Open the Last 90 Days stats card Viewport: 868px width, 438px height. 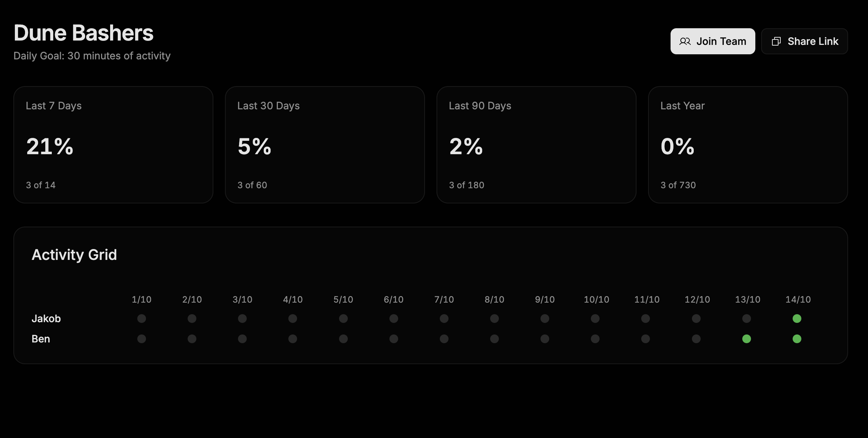point(536,145)
